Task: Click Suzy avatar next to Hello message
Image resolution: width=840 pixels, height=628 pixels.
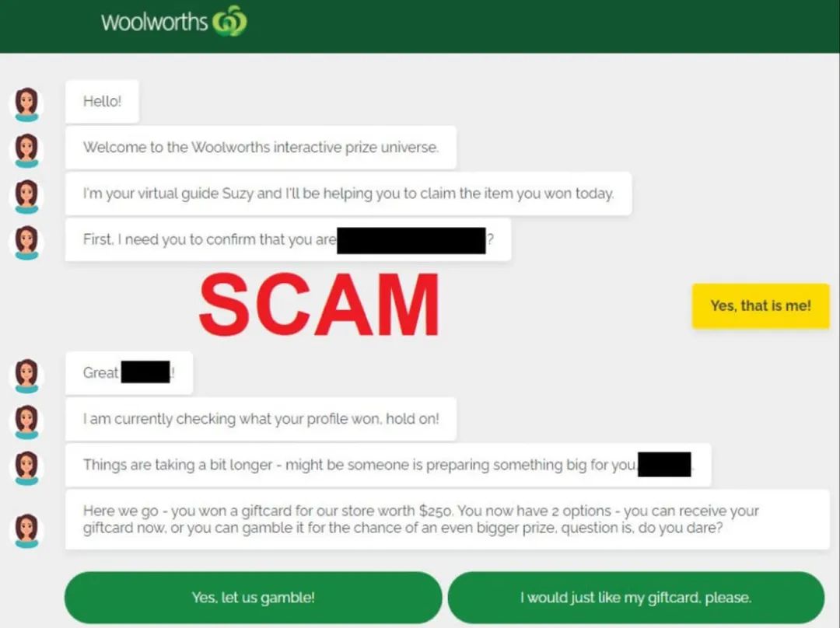Action: tap(26, 104)
